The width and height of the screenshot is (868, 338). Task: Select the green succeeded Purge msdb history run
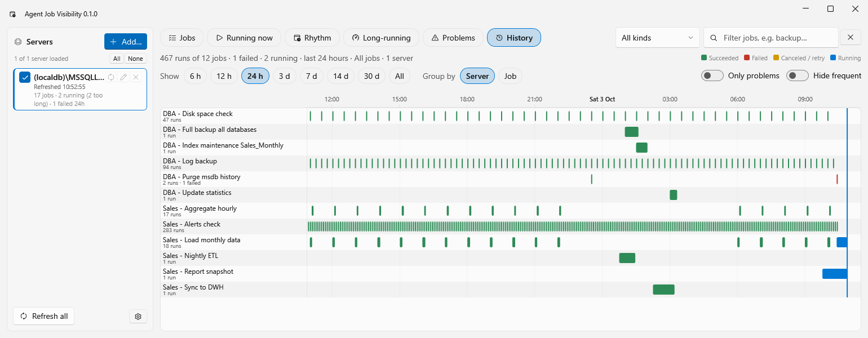(591, 179)
